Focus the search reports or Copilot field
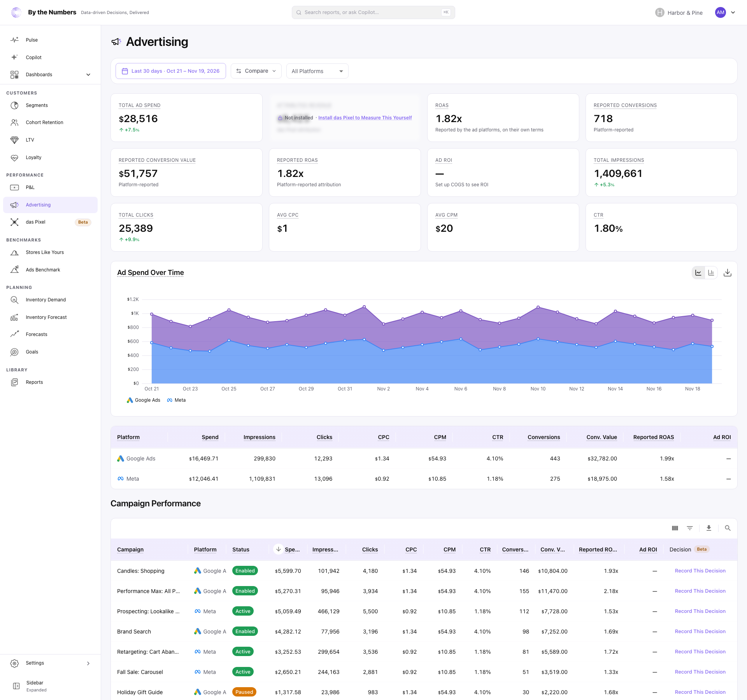The height and width of the screenshot is (700, 747). (373, 12)
